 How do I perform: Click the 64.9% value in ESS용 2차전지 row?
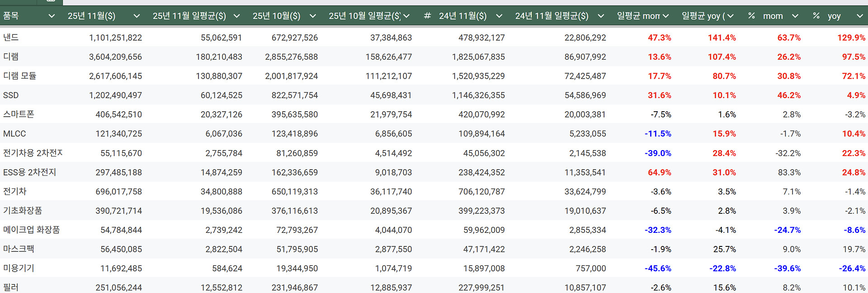pyautogui.click(x=660, y=172)
